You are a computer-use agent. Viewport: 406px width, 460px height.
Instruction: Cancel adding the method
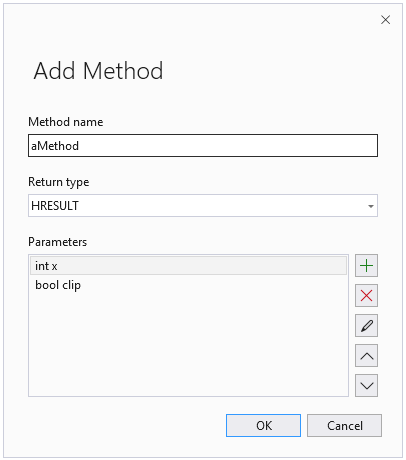point(344,426)
